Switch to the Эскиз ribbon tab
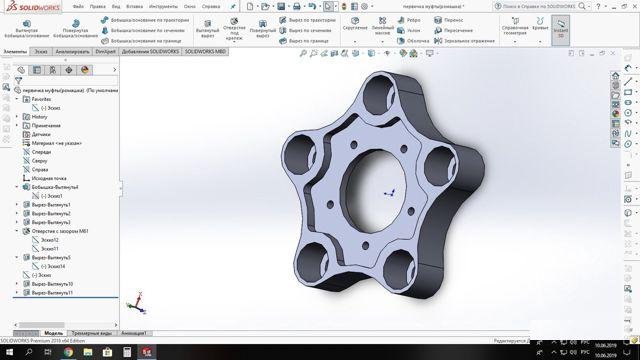This screenshot has width=640, height=360. tap(41, 52)
